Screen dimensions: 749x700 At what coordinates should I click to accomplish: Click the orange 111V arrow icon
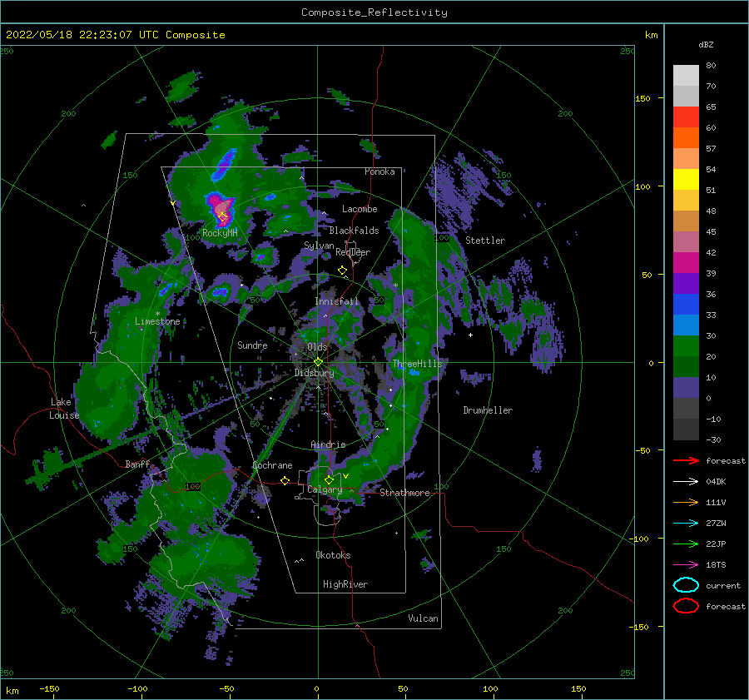pyautogui.click(x=686, y=502)
